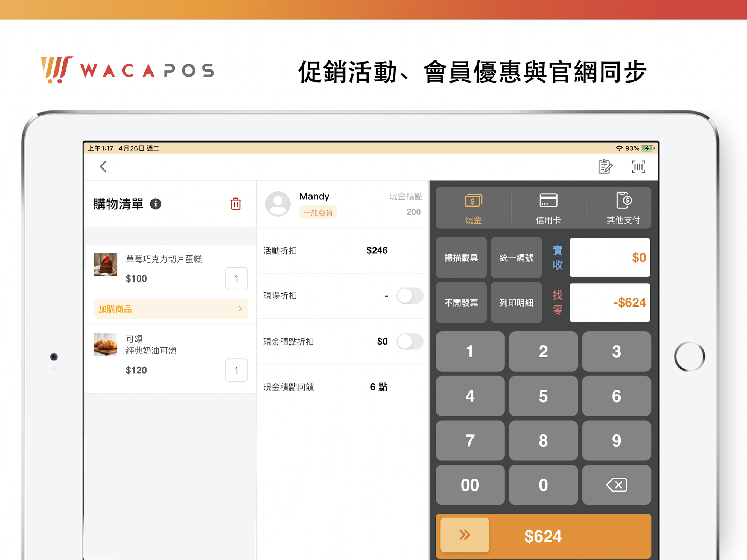This screenshot has height=560, width=747.
Task: Open the croissant product thumbnail
Action: [106, 344]
